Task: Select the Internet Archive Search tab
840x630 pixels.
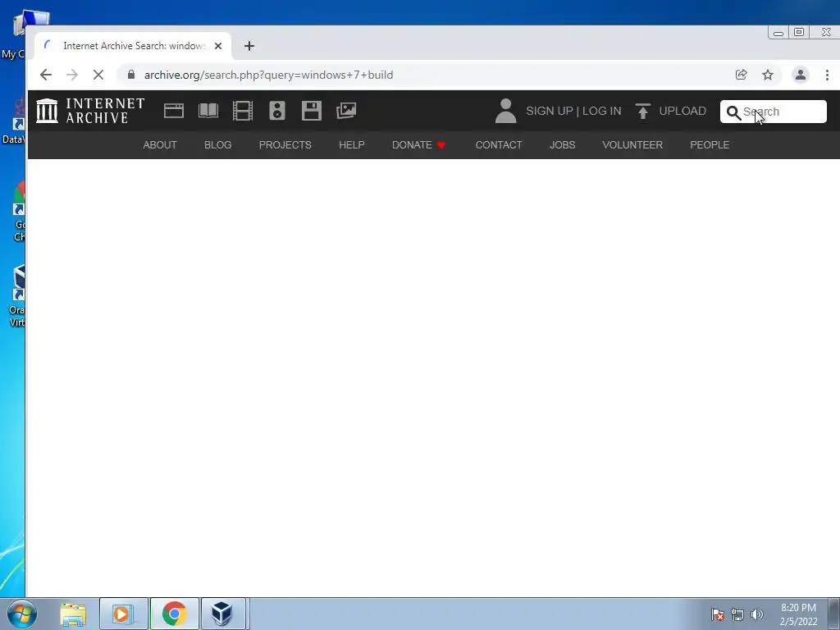Action: [x=133, y=46]
